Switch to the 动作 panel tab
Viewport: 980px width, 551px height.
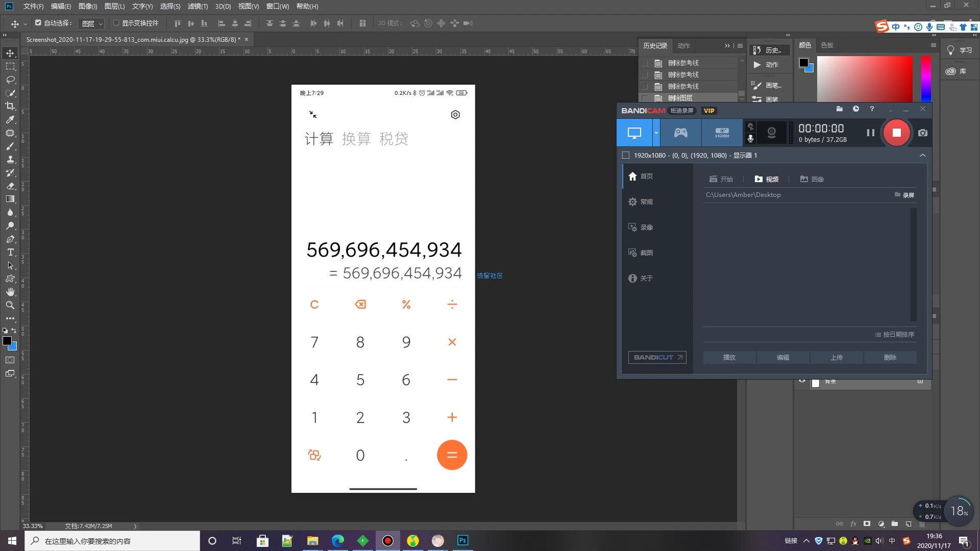click(x=683, y=45)
